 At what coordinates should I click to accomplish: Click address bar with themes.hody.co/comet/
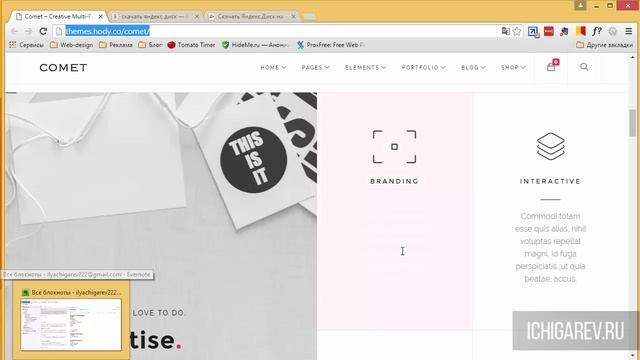(278, 31)
